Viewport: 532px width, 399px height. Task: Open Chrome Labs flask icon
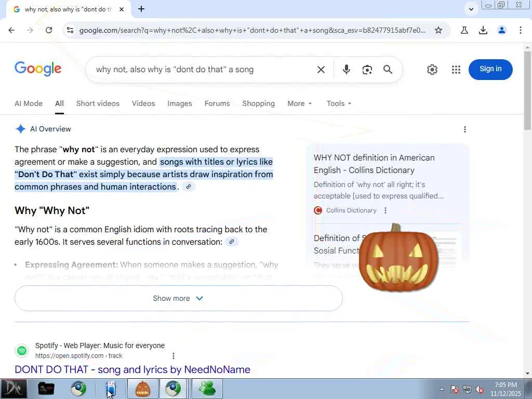point(464,30)
